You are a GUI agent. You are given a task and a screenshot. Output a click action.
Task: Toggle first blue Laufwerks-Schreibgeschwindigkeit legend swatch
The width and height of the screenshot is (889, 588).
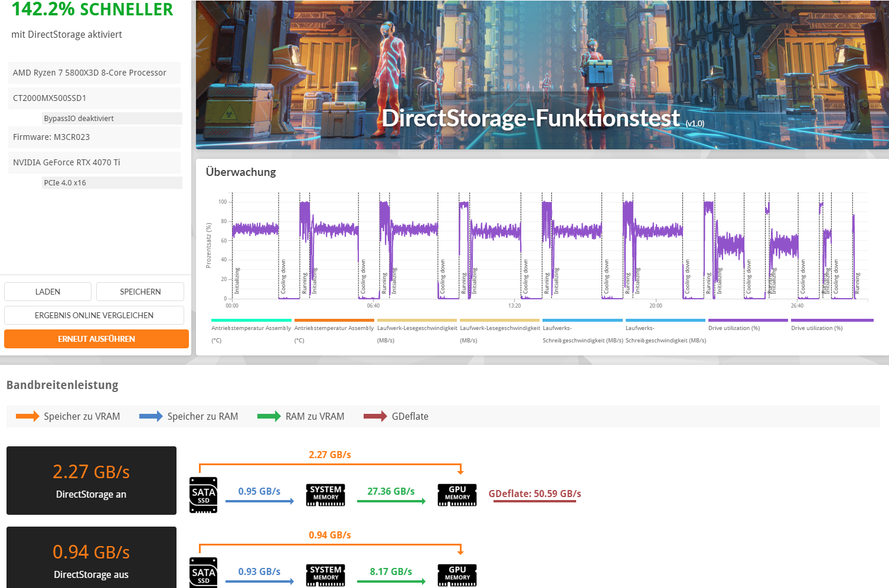(583, 321)
